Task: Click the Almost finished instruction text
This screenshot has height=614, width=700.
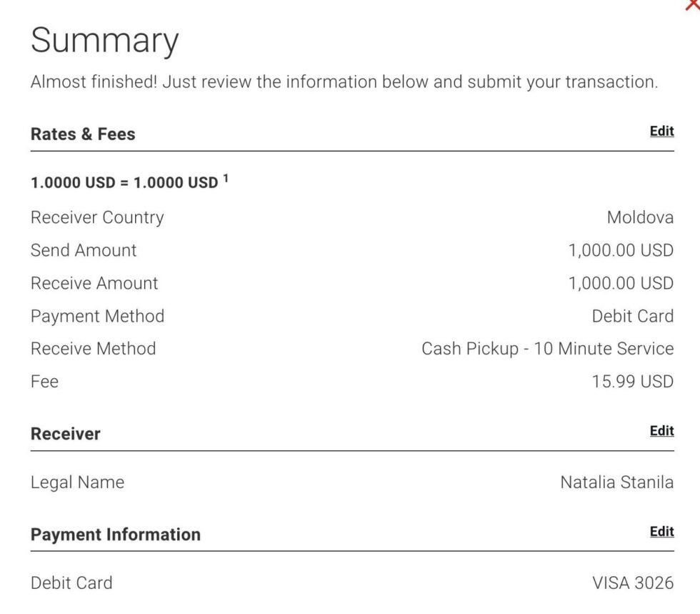Action: [344, 81]
